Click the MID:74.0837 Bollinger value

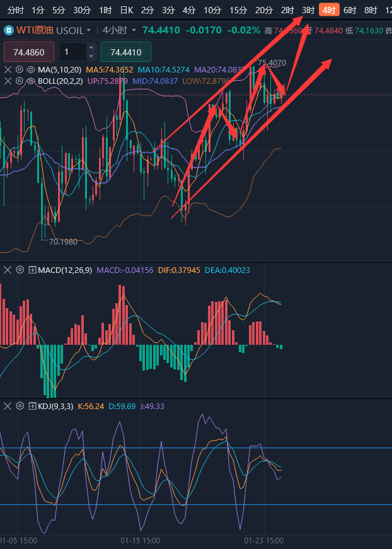[156, 81]
